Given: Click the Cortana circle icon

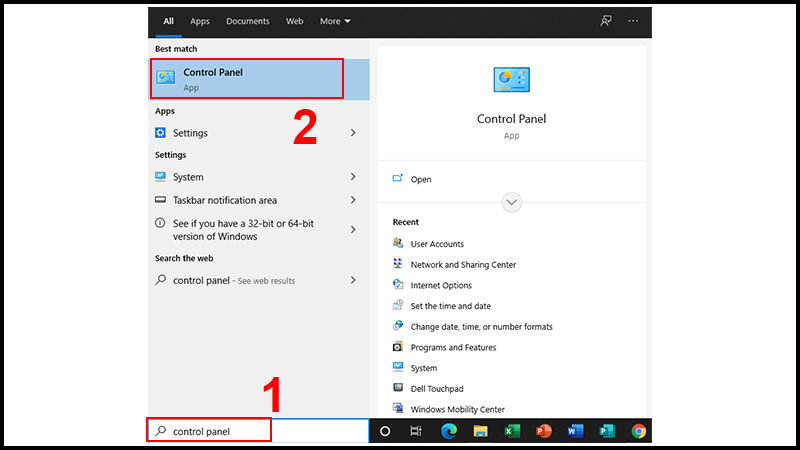Looking at the screenshot, I should (x=384, y=431).
